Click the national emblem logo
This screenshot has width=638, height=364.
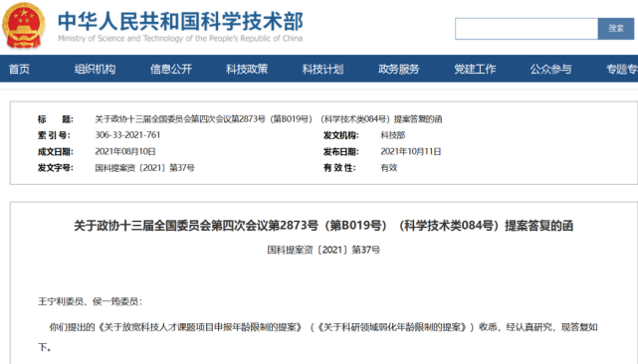(x=23, y=25)
